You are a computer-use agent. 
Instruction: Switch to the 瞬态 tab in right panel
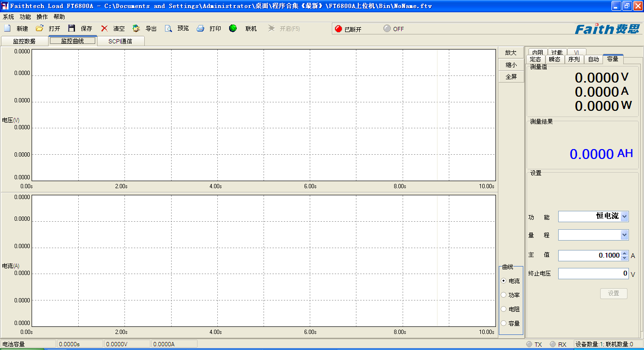click(555, 59)
